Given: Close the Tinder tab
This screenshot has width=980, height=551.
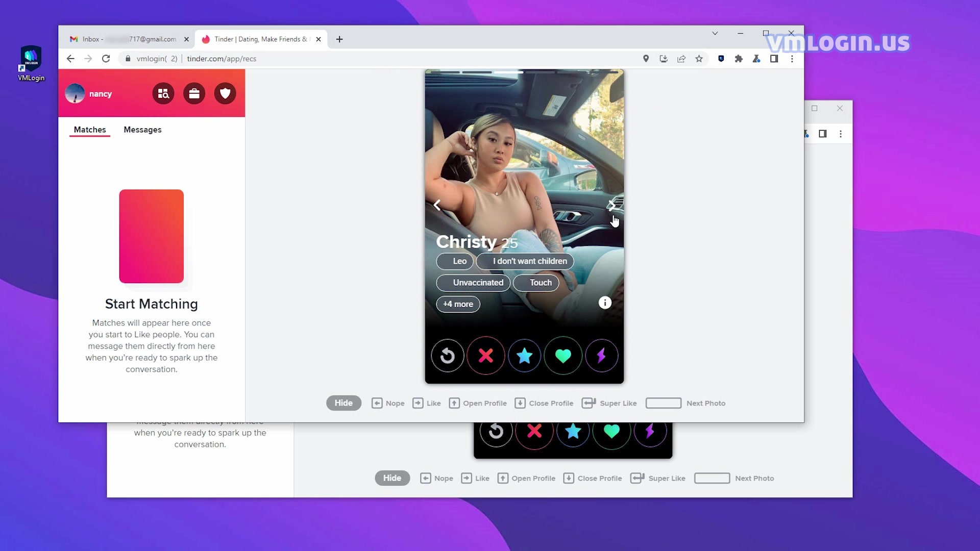Looking at the screenshot, I should pyautogui.click(x=318, y=39).
